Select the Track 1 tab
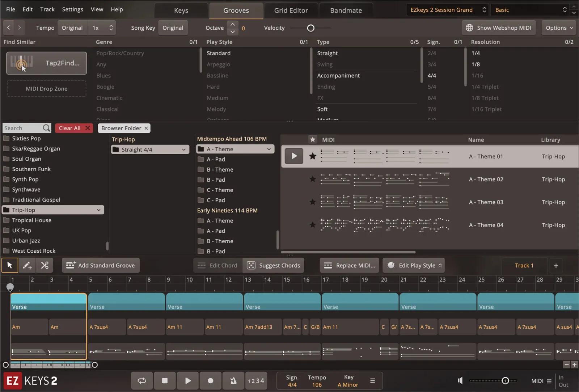Screen dimensions: 579x392 coord(524,266)
